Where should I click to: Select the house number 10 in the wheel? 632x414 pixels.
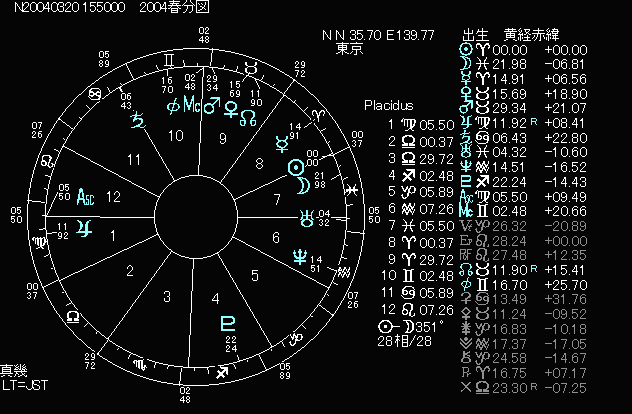(x=174, y=135)
